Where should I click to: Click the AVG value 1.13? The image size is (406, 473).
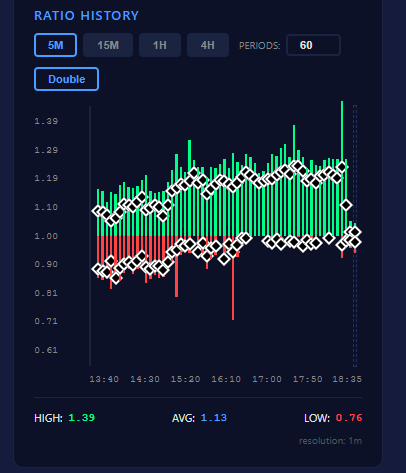tap(214, 418)
